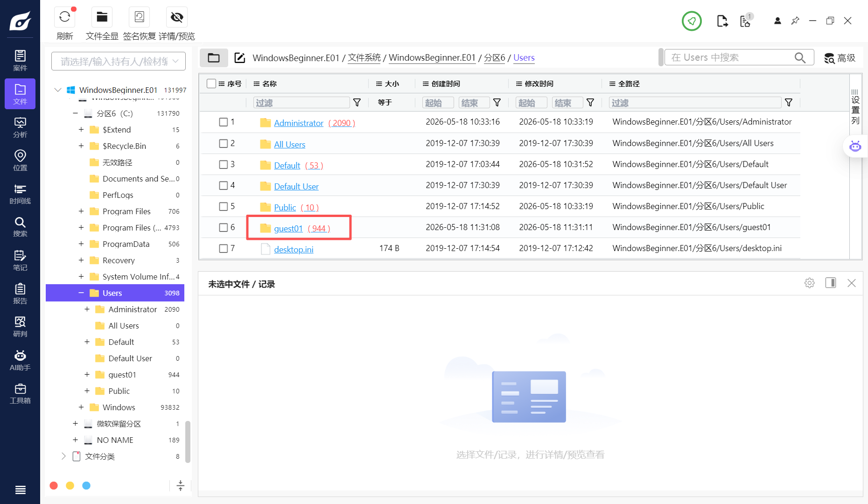This screenshot has height=504, width=868.
Task: Check the box for row 4 Default User
Action: click(x=224, y=185)
